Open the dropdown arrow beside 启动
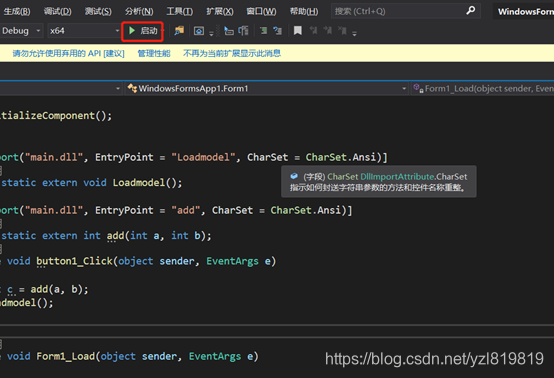This screenshot has height=378, width=554. coord(162,31)
